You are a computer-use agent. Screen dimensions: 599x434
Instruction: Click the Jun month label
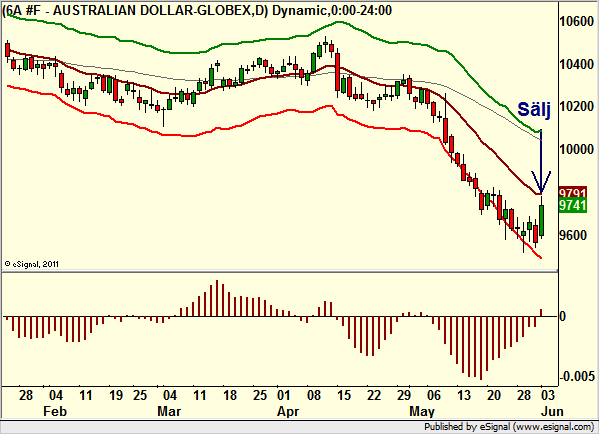[x=552, y=411]
